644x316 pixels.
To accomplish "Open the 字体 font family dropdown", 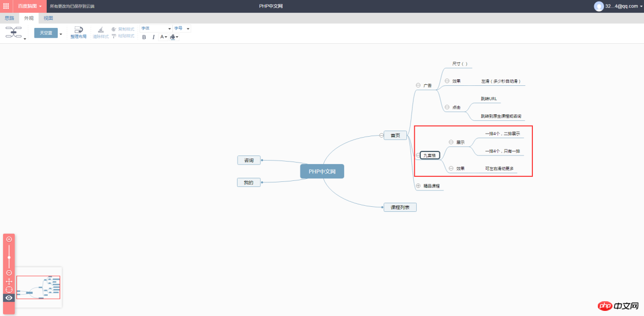I will pos(156,28).
